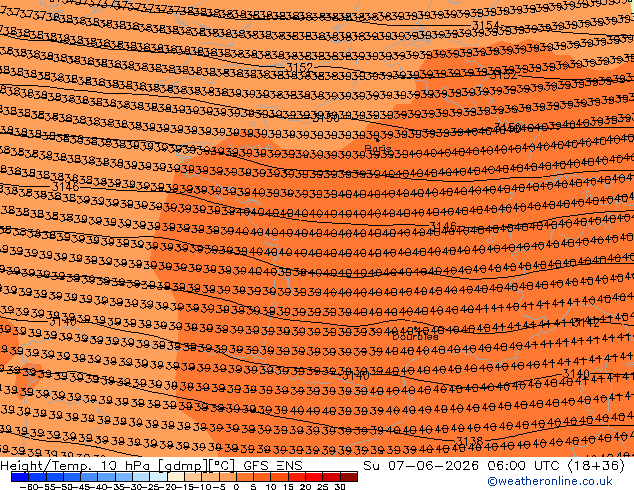
Task: Pick the dark maroon rightmost legend swatch
Action: (349, 477)
